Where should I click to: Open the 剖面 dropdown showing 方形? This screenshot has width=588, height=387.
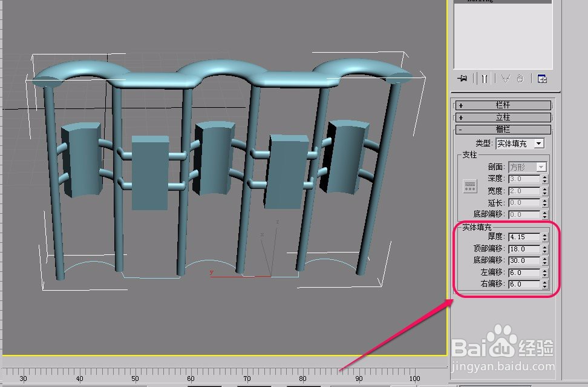point(528,167)
